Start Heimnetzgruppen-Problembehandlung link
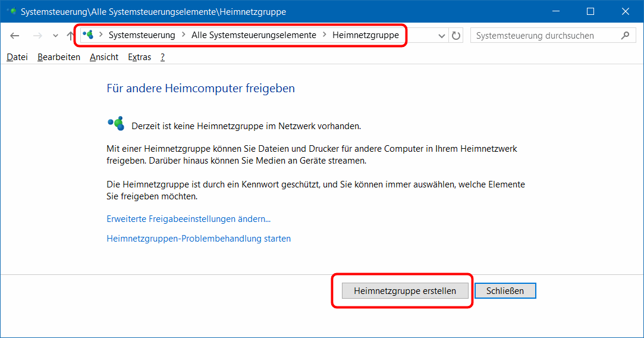 click(x=199, y=239)
